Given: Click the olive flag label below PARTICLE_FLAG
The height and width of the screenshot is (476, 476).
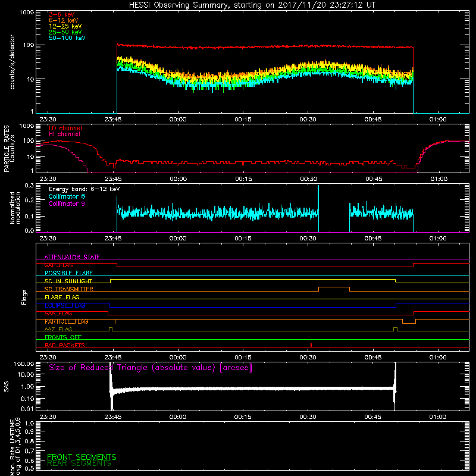Looking at the screenshot, I should (58, 329).
